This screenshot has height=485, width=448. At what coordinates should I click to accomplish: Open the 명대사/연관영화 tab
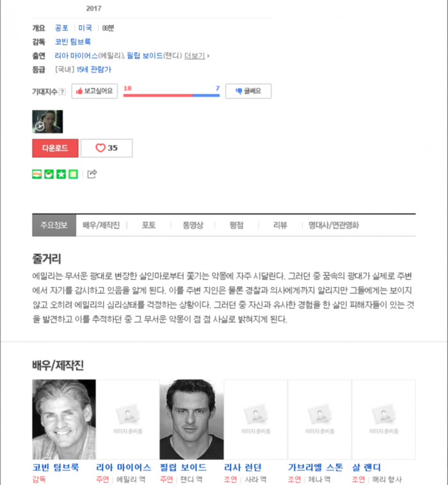[x=333, y=225]
